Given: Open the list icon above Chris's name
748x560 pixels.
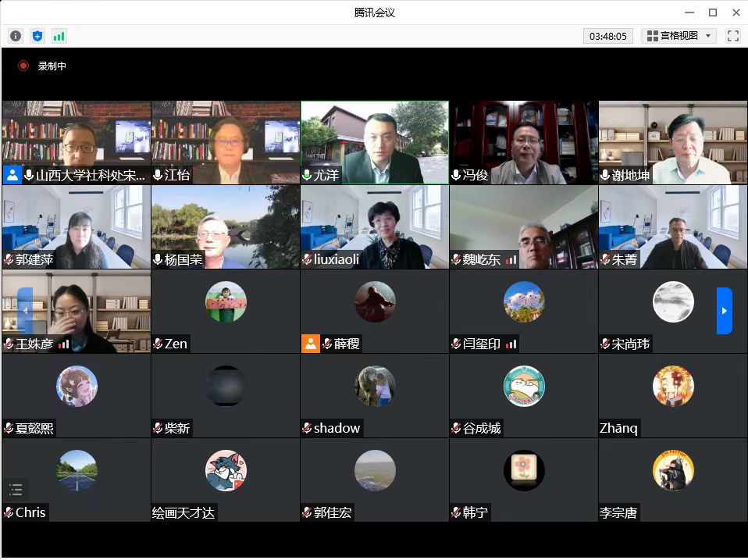Looking at the screenshot, I should tap(16, 490).
